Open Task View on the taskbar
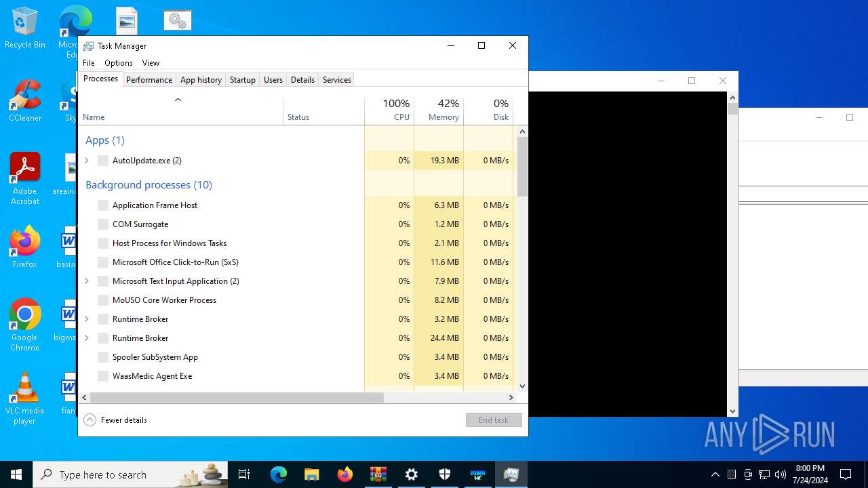The width and height of the screenshot is (868, 488). 244,474
